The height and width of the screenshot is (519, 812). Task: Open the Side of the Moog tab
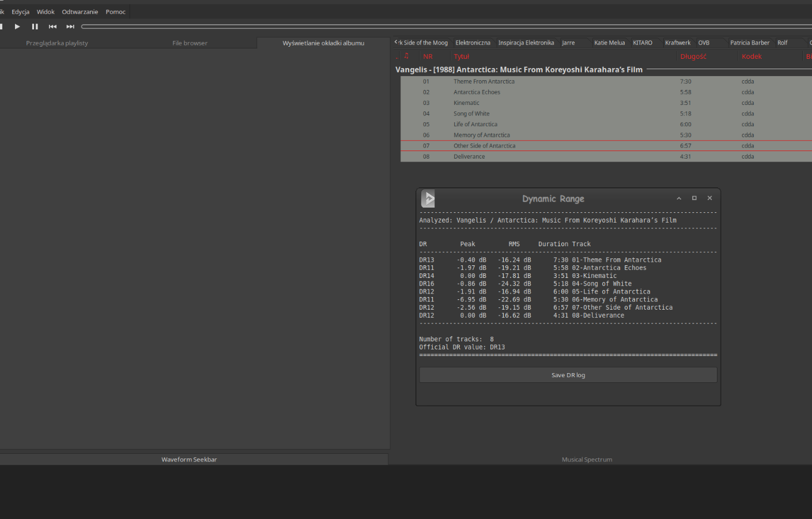coord(424,43)
